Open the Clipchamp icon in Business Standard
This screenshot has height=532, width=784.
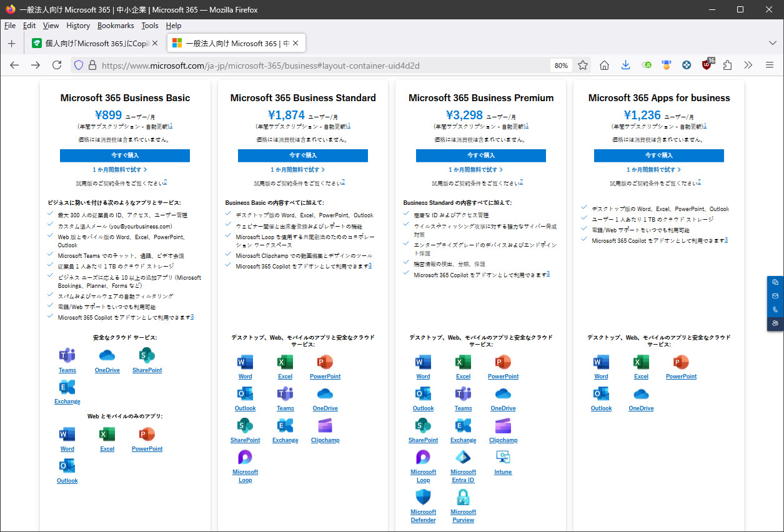(325, 426)
